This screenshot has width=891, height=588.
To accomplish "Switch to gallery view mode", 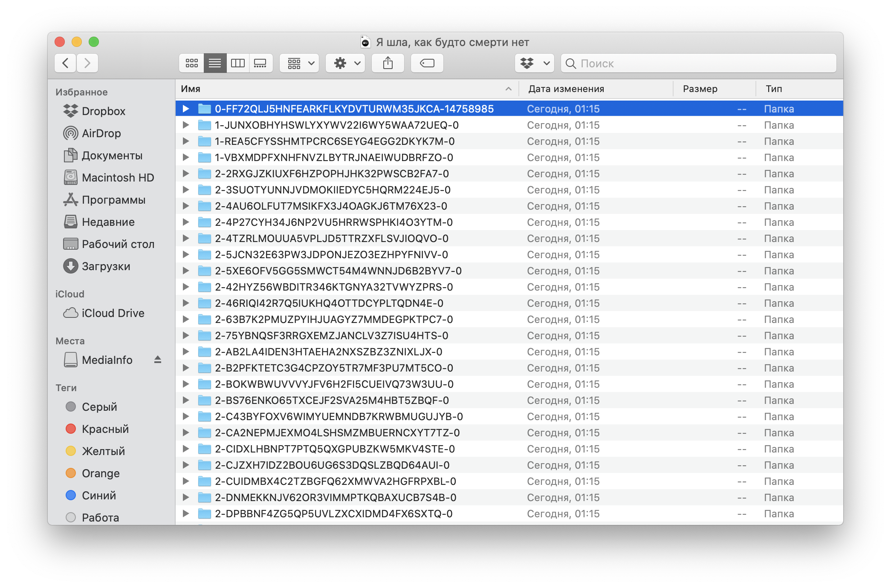I will pos(260,63).
